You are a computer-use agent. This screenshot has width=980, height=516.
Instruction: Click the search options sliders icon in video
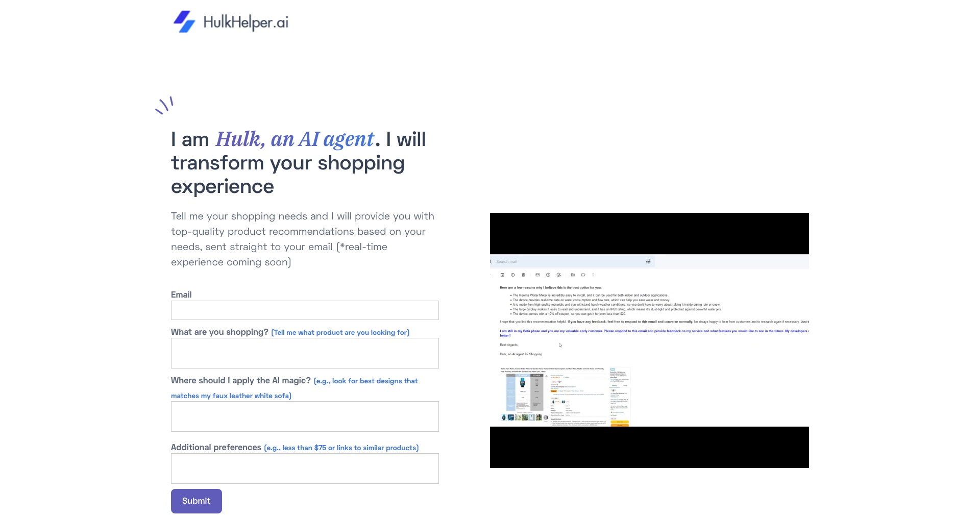coord(648,261)
